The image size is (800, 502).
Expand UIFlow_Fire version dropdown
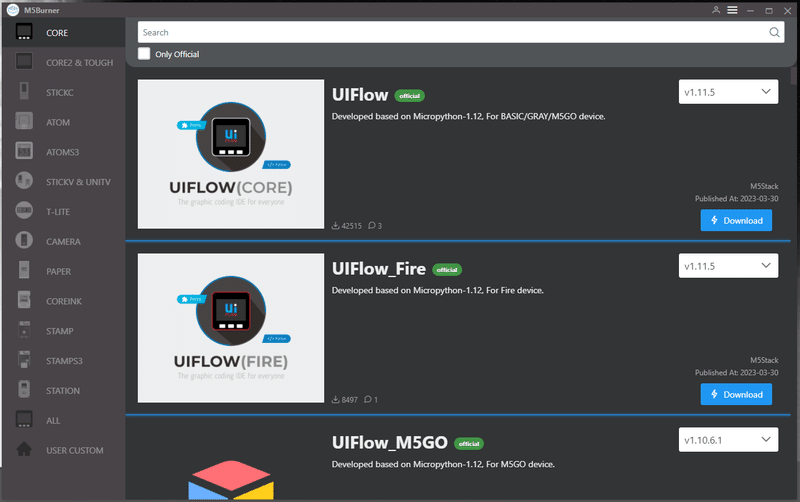point(728,266)
